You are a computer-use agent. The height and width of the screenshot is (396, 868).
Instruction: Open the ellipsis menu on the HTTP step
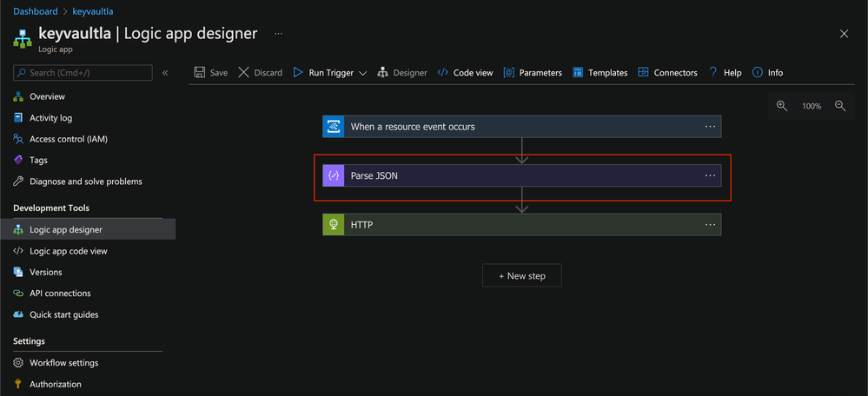[x=710, y=225]
